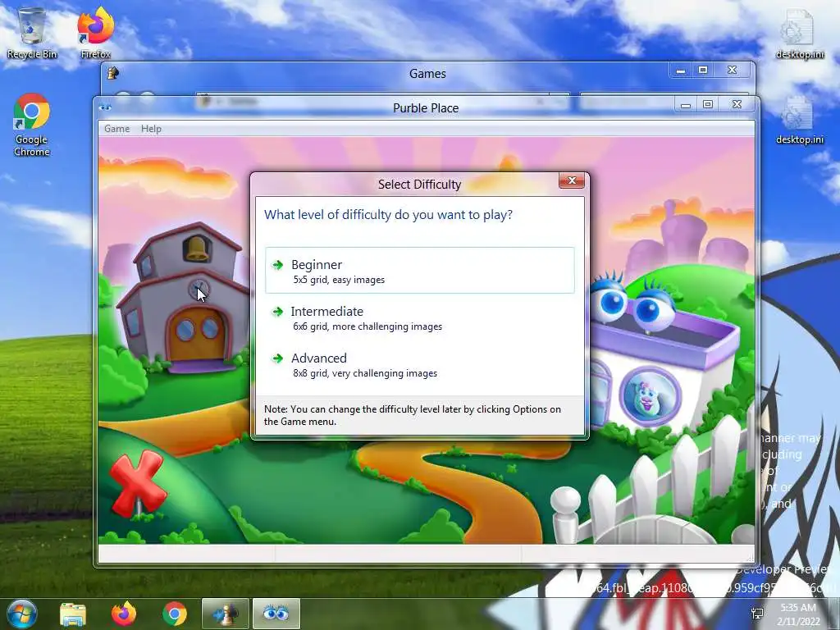Close the Purble Place window
Viewport: 840px width, 630px height.
click(737, 104)
